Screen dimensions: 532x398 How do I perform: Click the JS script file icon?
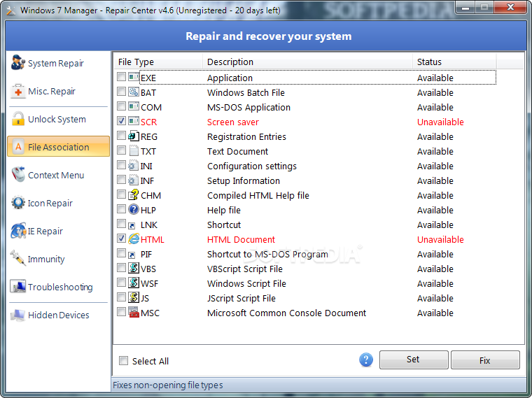pyautogui.click(x=134, y=298)
